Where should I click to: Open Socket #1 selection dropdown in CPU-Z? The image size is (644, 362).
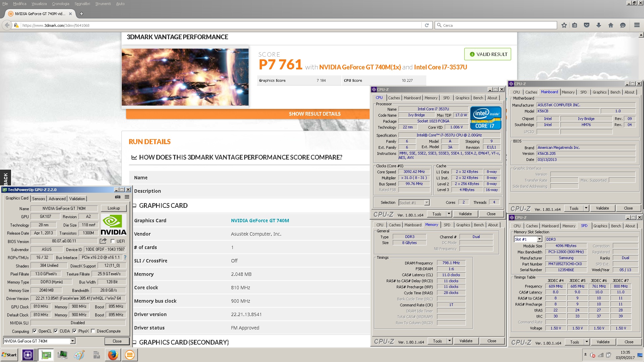pyautogui.click(x=427, y=202)
